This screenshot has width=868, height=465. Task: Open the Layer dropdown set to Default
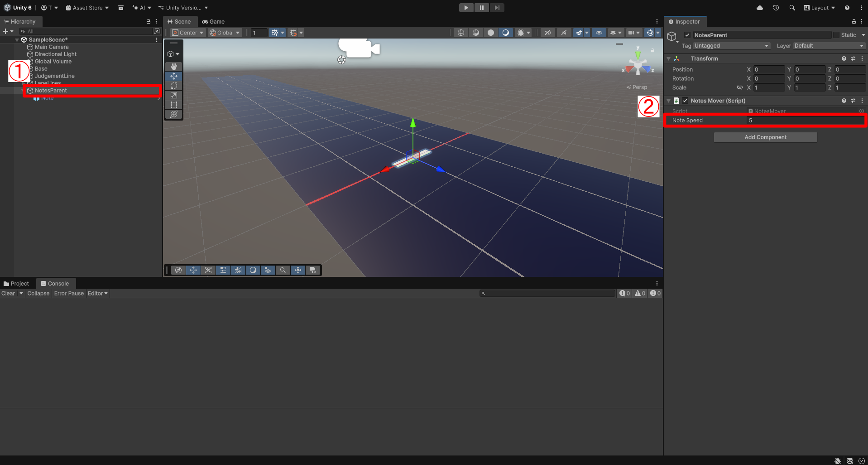829,46
